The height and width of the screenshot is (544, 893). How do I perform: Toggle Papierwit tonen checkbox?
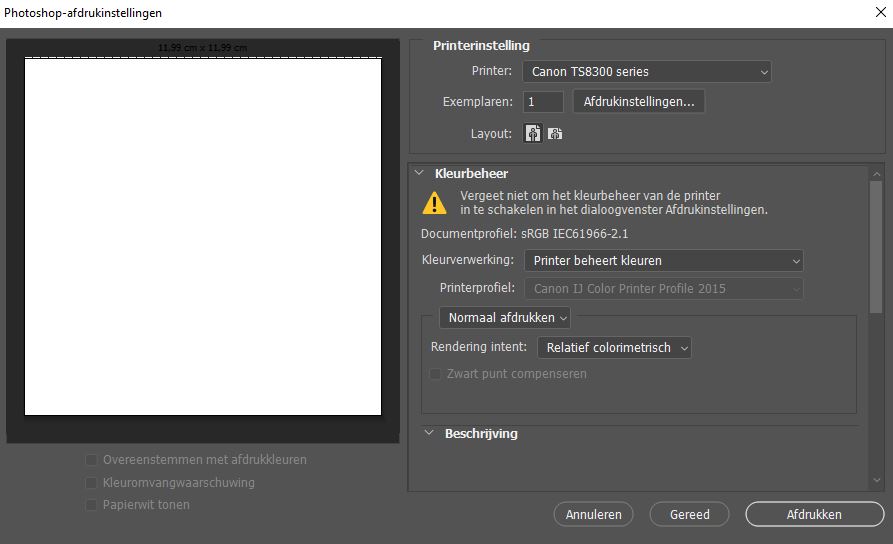coord(91,505)
